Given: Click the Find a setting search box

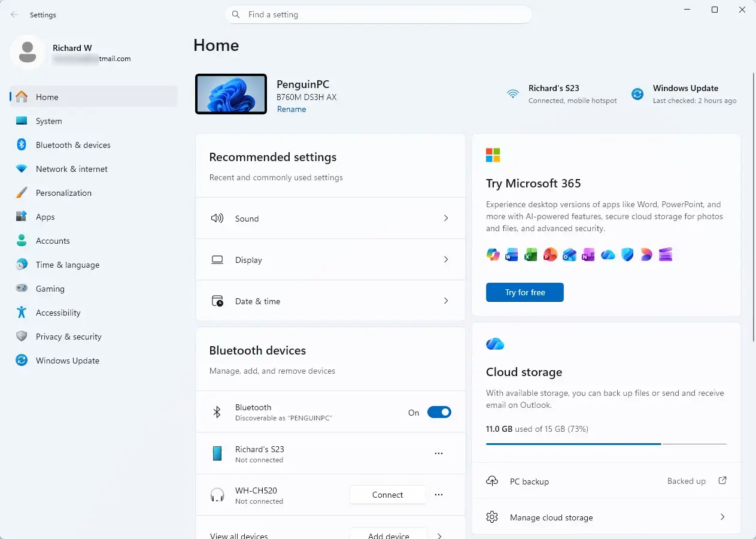Looking at the screenshot, I should point(378,14).
